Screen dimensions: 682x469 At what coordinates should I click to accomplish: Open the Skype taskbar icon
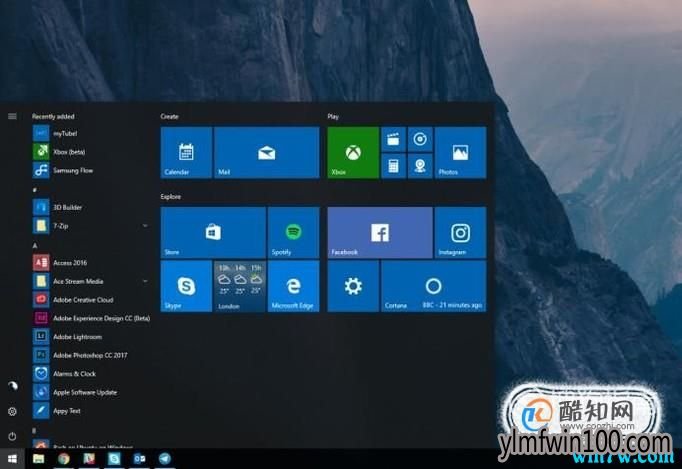114,459
